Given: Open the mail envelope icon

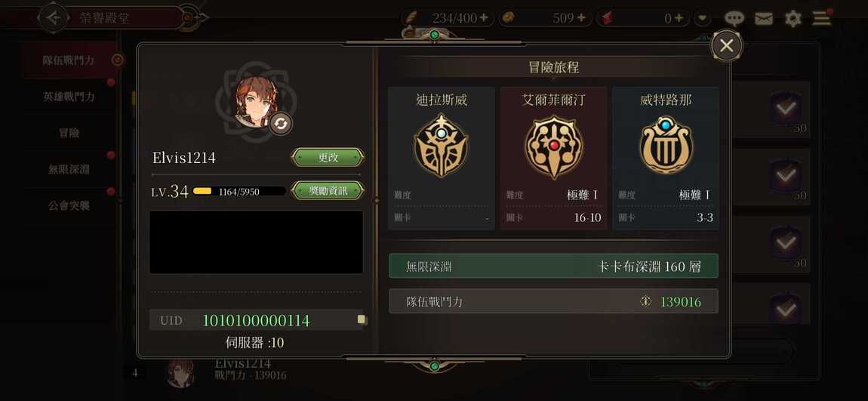Looking at the screenshot, I should click(x=763, y=19).
